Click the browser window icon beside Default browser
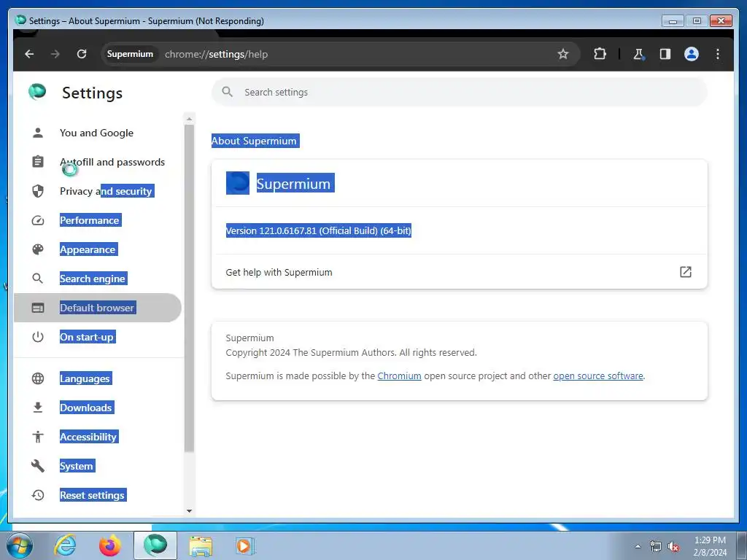Screen dimensions: 747x560 point(38,308)
